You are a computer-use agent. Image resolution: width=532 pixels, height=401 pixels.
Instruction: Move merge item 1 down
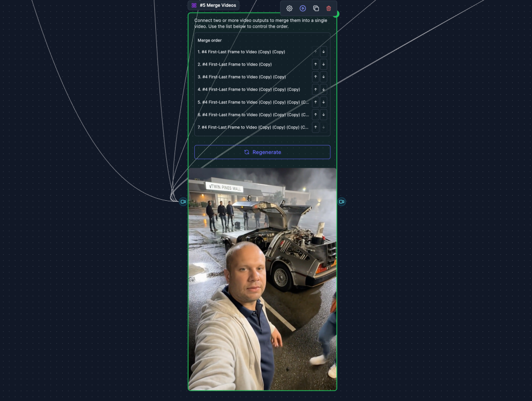[324, 51]
